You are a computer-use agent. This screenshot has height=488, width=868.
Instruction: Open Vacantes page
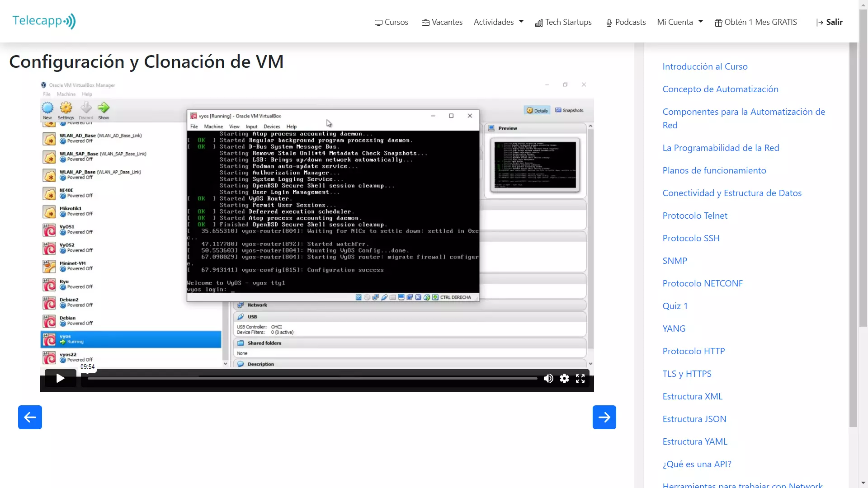442,22
